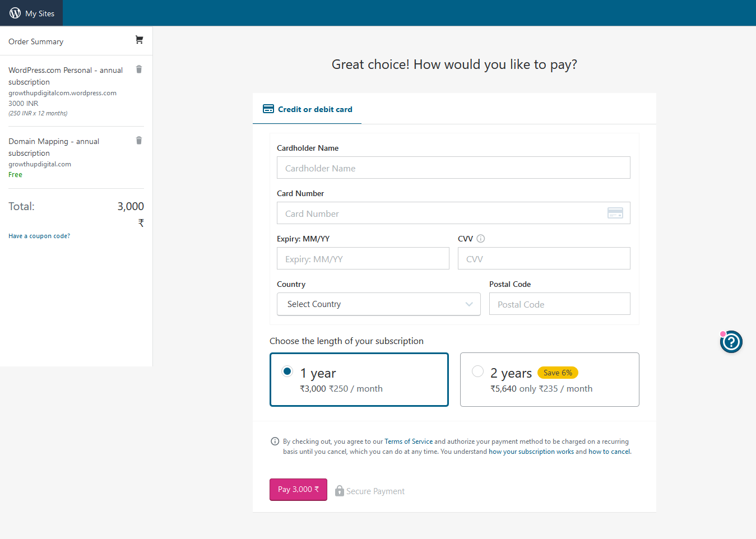Screen dimensions: 756x539
Task: Click the green Free label
Action: pos(16,175)
